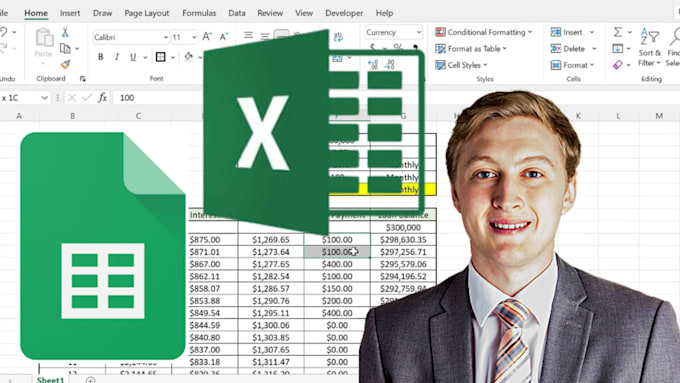Open the Cell Styles menu
This screenshot has width=680, height=383.
tap(461, 65)
